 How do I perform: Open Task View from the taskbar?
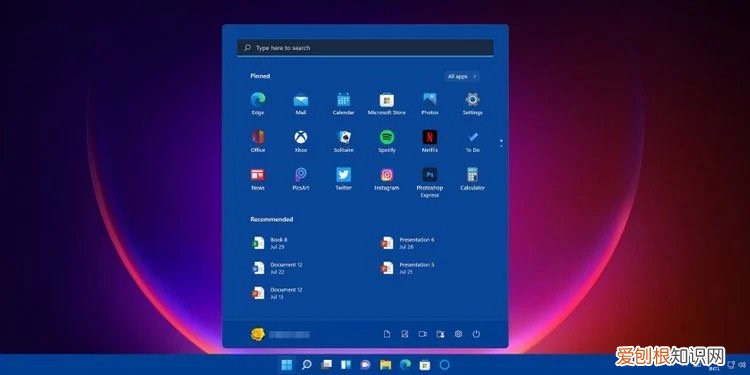point(327,365)
